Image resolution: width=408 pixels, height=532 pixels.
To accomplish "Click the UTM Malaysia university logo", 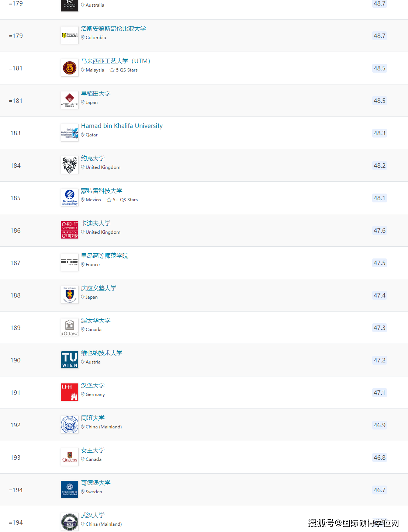I will (x=69, y=68).
